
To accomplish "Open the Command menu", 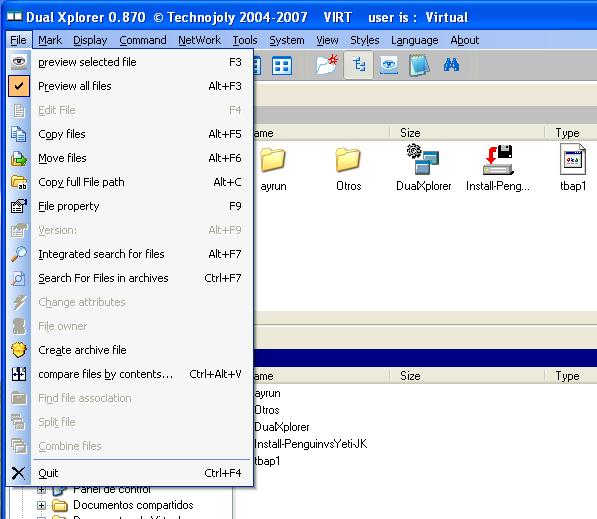I will point(143,40).
